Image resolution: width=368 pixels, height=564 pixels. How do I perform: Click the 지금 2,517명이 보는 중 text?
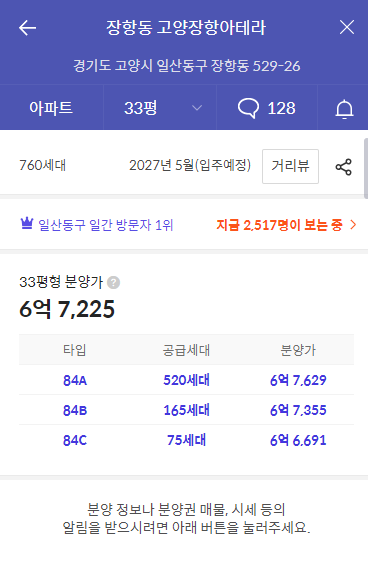click(x=279, y=225)
